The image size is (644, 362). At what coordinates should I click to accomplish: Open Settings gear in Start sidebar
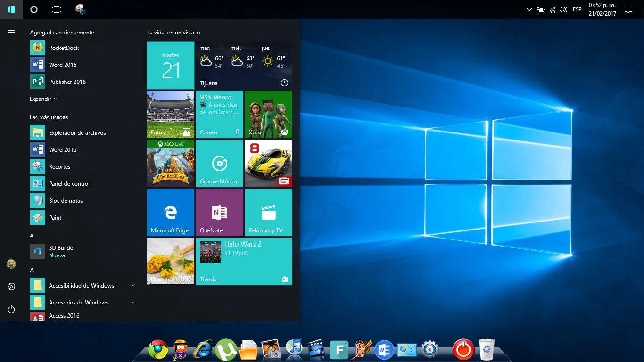click(11, 287)
